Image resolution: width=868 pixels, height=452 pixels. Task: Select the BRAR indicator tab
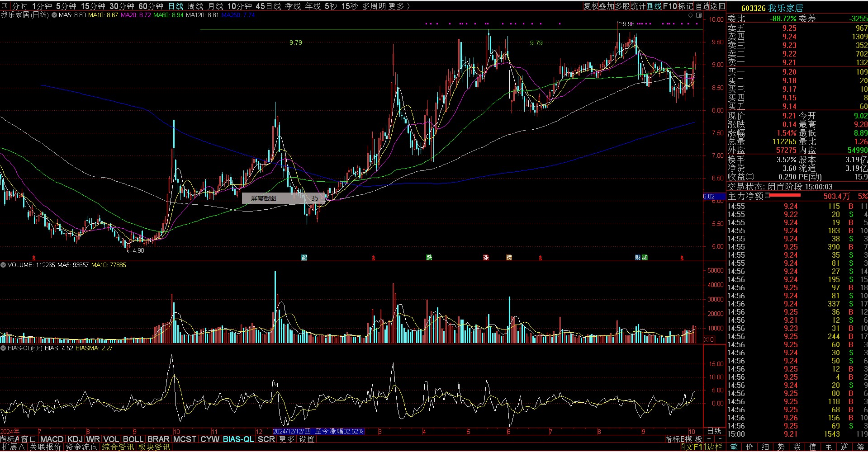158,439
